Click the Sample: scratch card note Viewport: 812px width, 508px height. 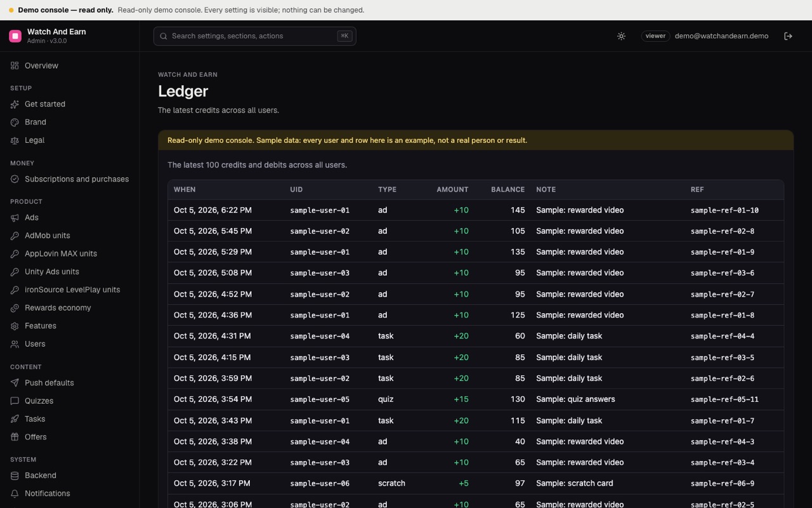(575, 483)
